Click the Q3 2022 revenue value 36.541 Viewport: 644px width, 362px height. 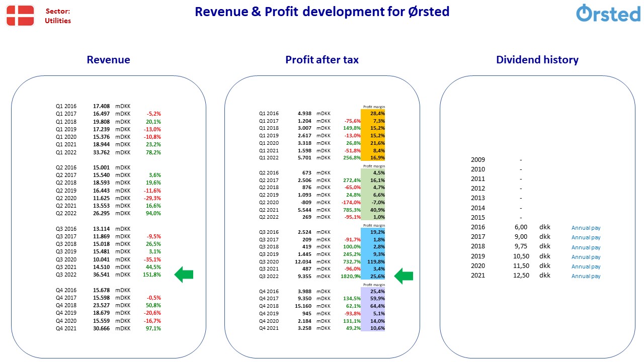point(101,275)
